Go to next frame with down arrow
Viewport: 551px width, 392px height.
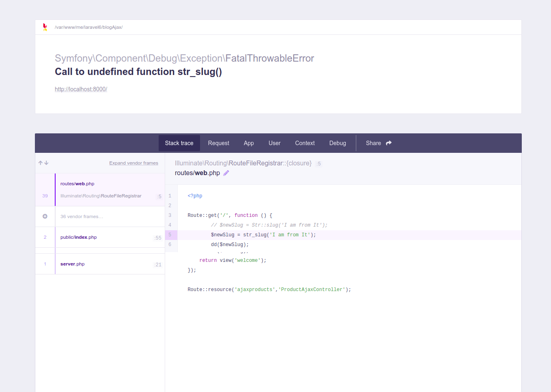pyautogui.click(x=47, y=163)
